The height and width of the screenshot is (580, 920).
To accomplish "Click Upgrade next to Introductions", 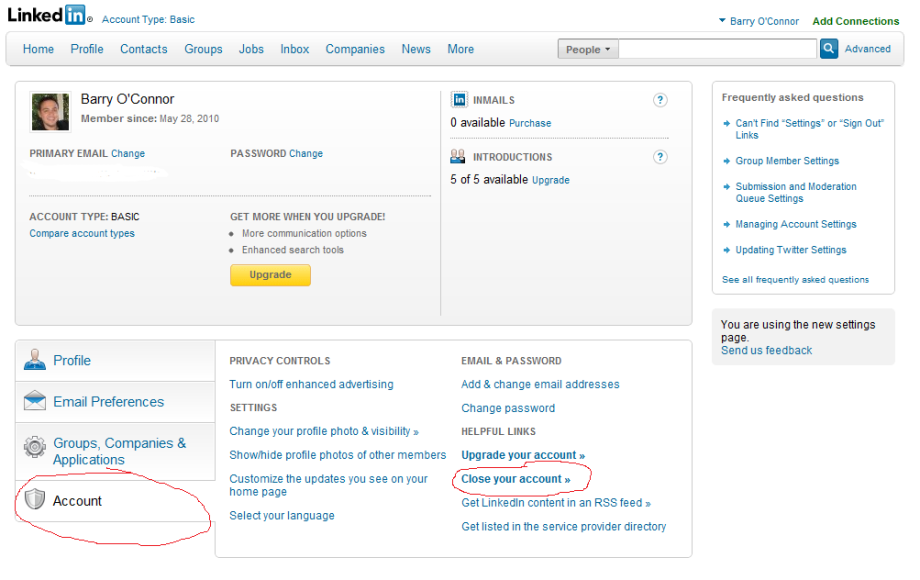I will [550, 180].
